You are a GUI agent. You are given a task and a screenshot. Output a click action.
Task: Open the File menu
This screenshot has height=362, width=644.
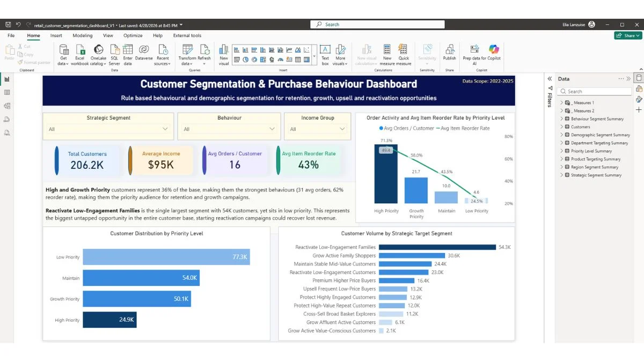pos(11,35)
